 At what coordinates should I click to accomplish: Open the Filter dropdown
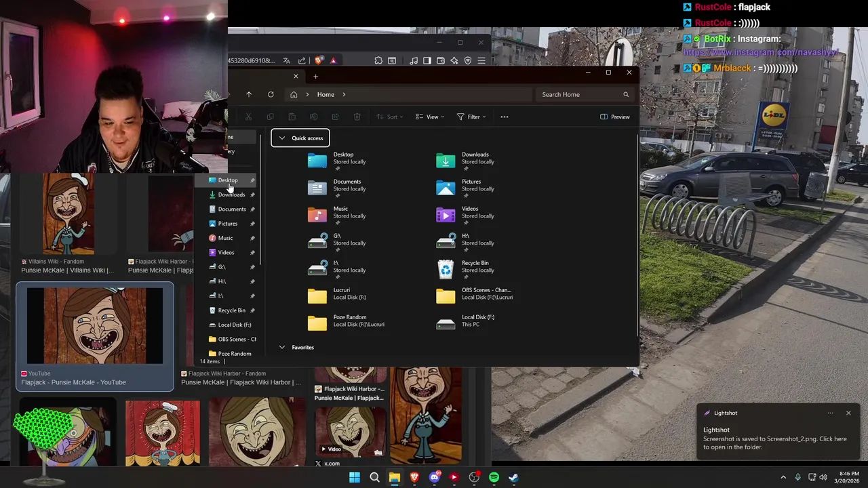pyautogui.click(x=471, y=117)
